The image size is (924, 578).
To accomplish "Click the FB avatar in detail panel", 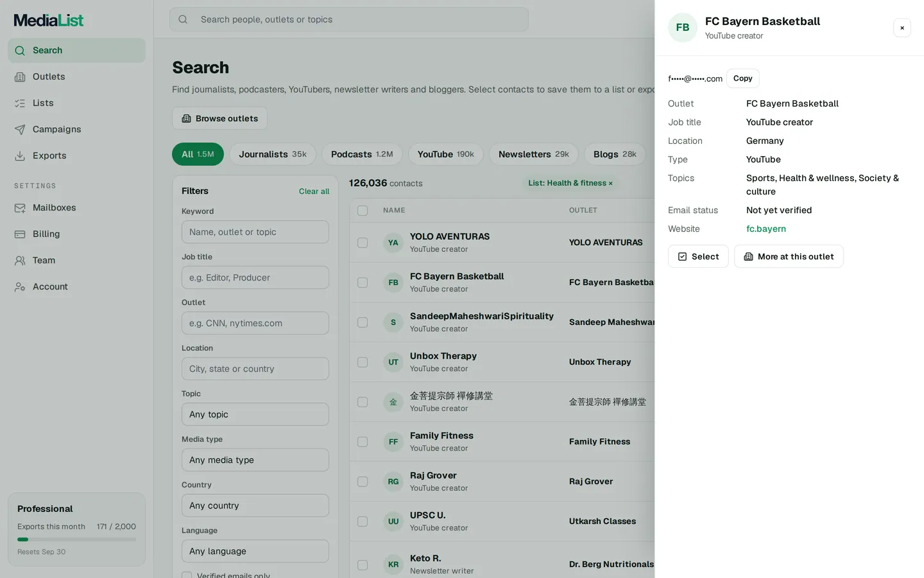I will pos(683,28).
